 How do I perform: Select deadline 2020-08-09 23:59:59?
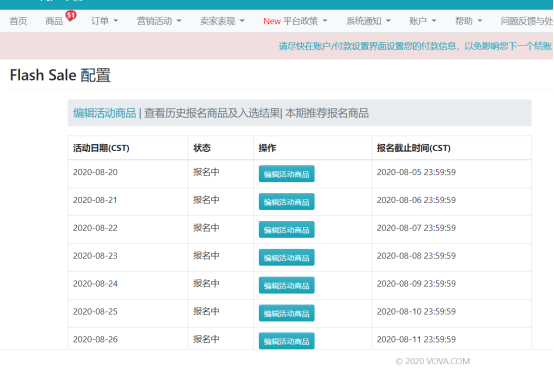[x=416, y=284]
